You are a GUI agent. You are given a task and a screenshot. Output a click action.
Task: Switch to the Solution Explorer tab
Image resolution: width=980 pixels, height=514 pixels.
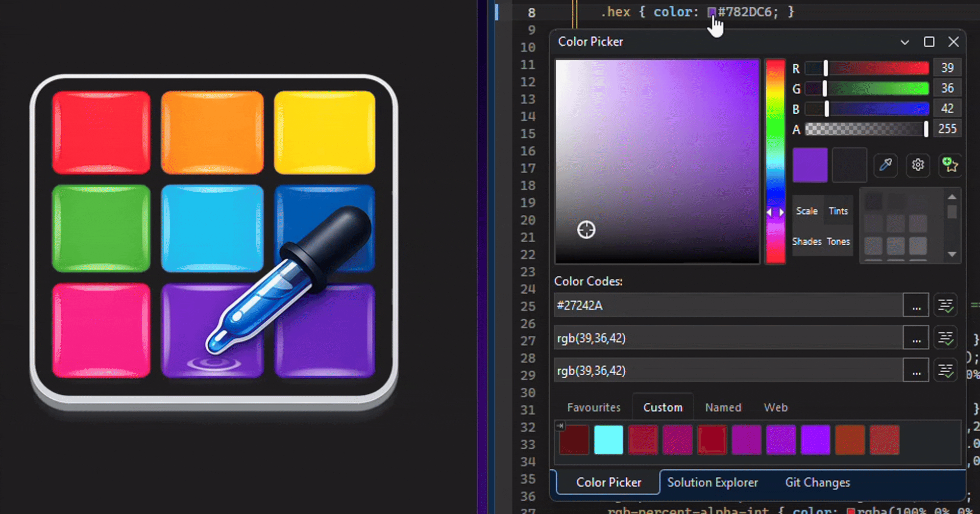pos(712,483)
